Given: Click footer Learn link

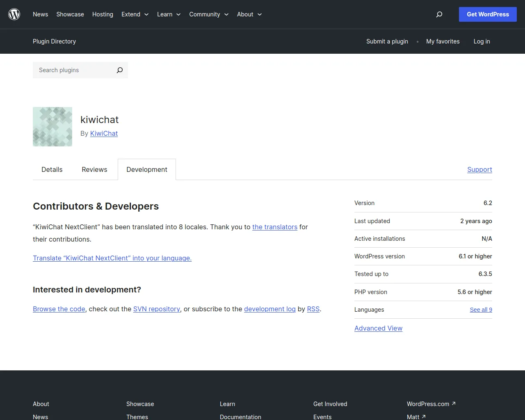Looking at the screenshot, I should [x=227, y=404].
